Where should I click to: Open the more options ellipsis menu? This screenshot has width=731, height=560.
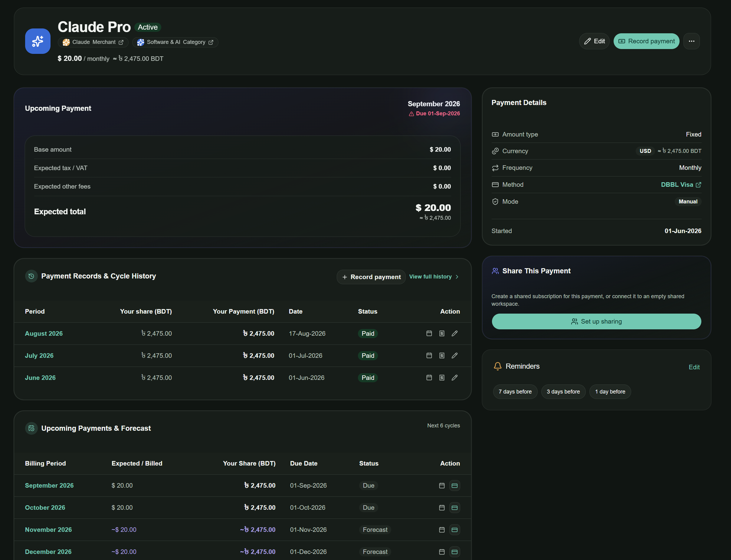pyautogui.click(x=691, y=41)
